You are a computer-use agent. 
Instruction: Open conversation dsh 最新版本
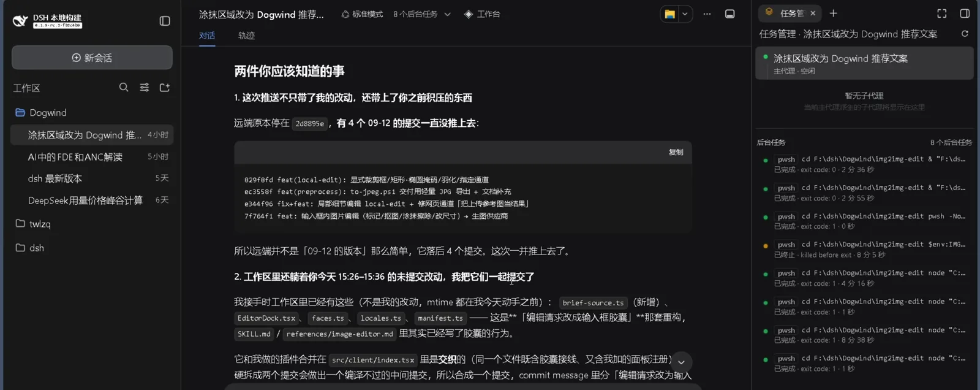point(92,178)
